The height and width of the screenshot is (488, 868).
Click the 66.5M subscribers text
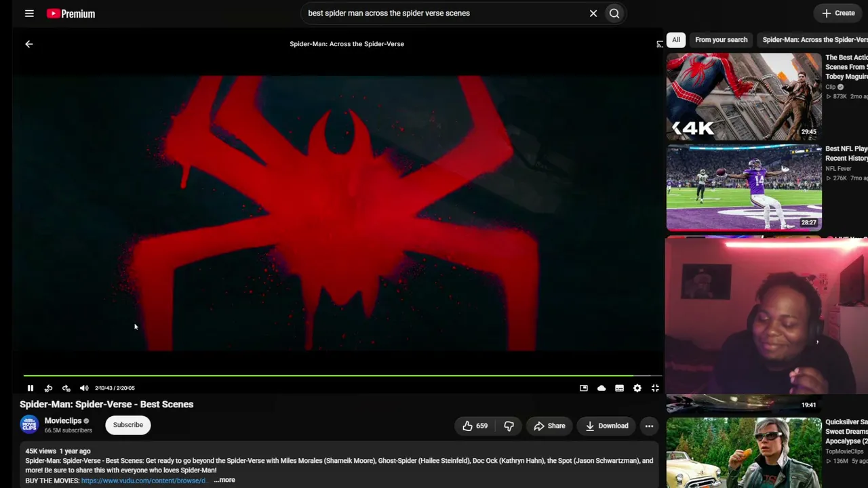click(x=68, y=430)
